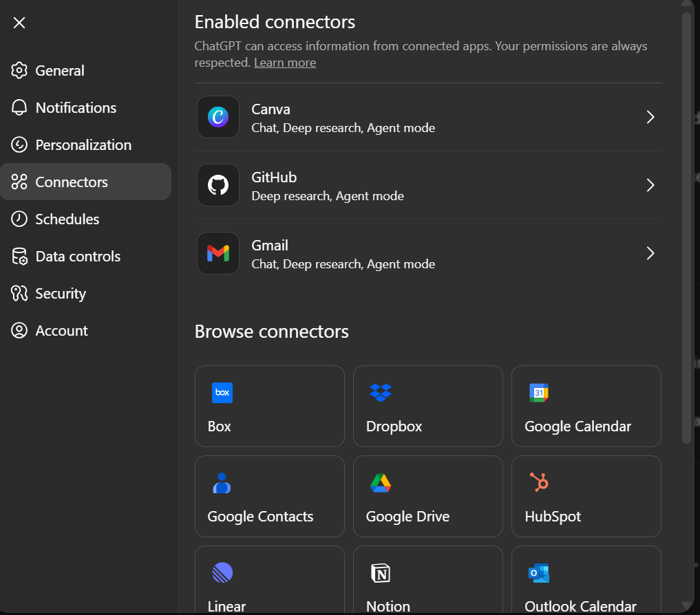This screenshot has width=700, height=615.
Task: Close the settings dialog with X
Action: click(19, 23)
